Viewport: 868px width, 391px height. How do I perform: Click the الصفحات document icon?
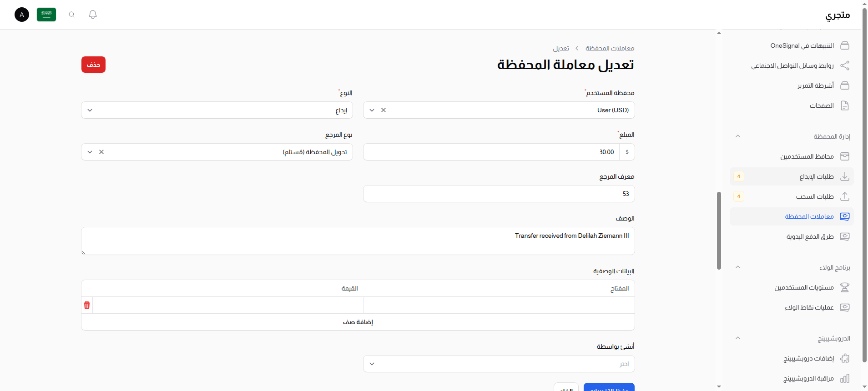(845, 105)
